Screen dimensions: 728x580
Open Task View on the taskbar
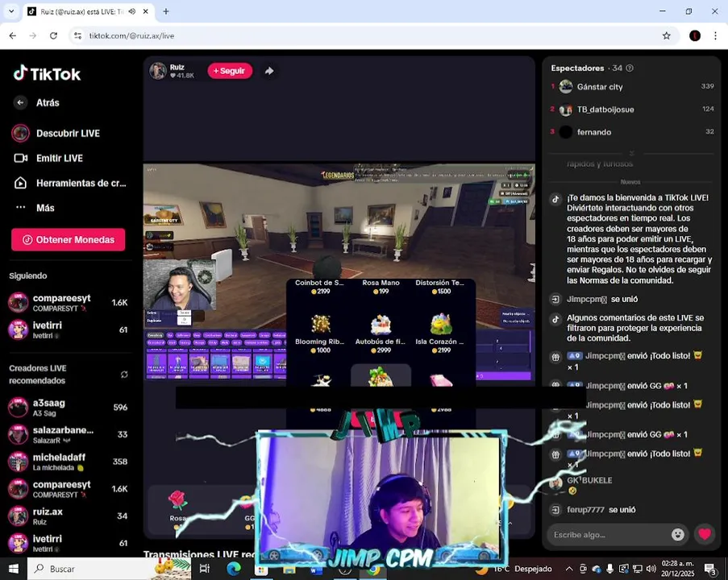tap(205, 569)
